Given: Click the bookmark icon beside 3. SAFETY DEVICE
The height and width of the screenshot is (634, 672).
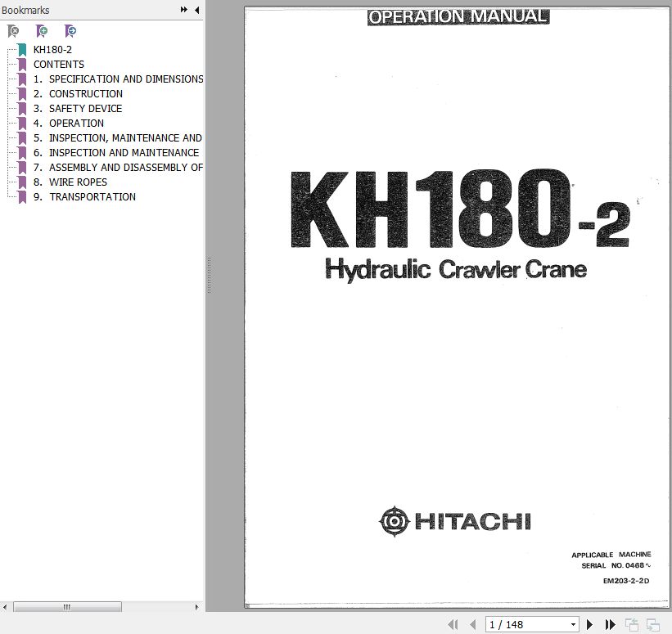Looking at the screenshot, I should tap(22, 109).
